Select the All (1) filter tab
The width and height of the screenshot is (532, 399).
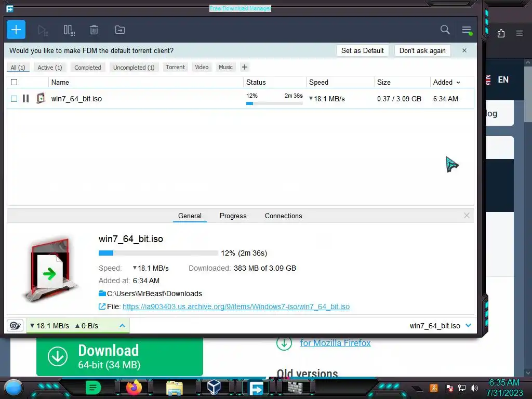tap(18, 67)
